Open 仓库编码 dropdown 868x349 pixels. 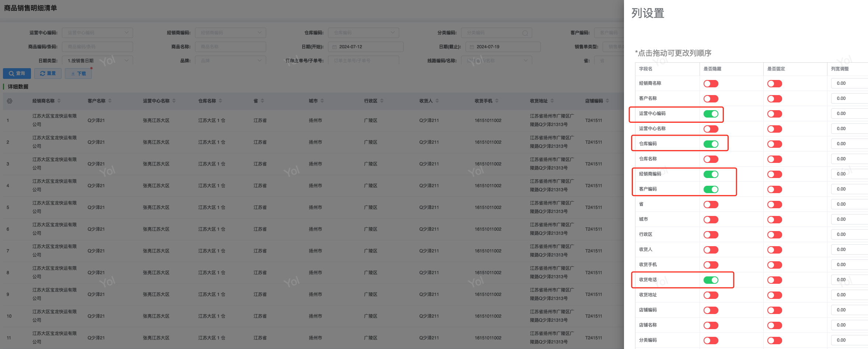(x=363, y=33)
